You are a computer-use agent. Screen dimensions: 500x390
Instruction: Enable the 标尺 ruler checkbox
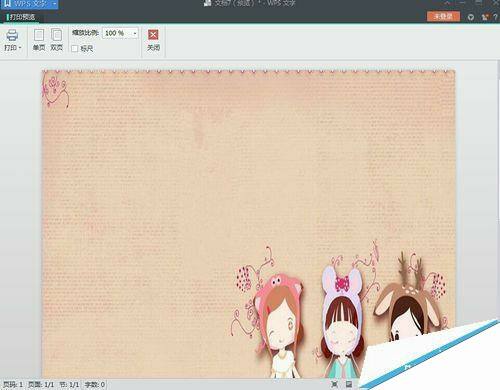pyautogui.click(x=75, y=49)
